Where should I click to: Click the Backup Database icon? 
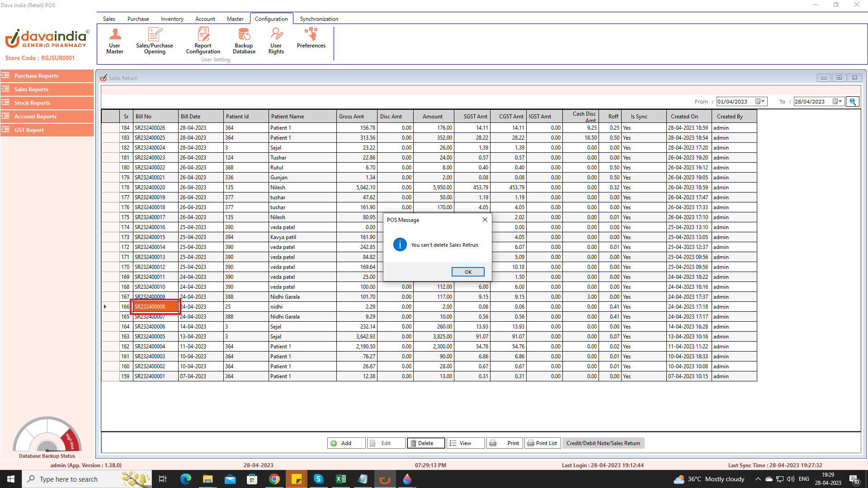pyautogui.click(x=244, y=41)
